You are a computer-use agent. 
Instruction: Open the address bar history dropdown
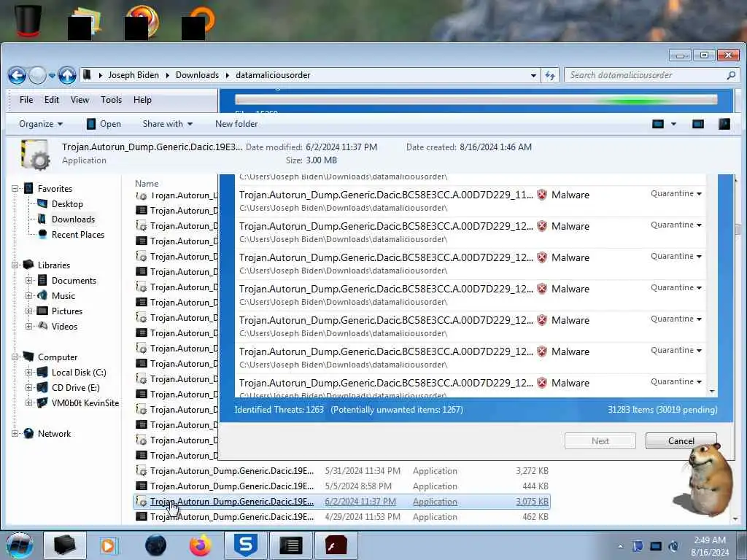(533, 75)
